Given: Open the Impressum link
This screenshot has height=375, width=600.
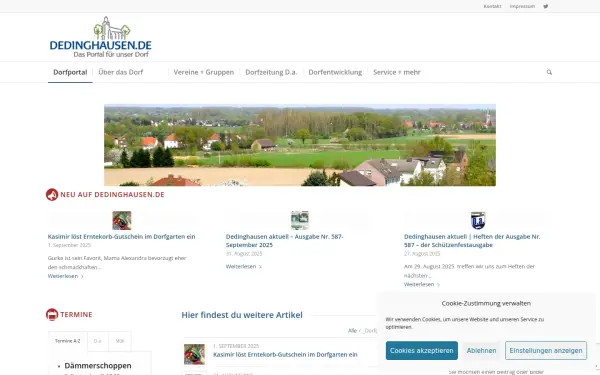Looking at the screenshot, I should coord(522,6).
